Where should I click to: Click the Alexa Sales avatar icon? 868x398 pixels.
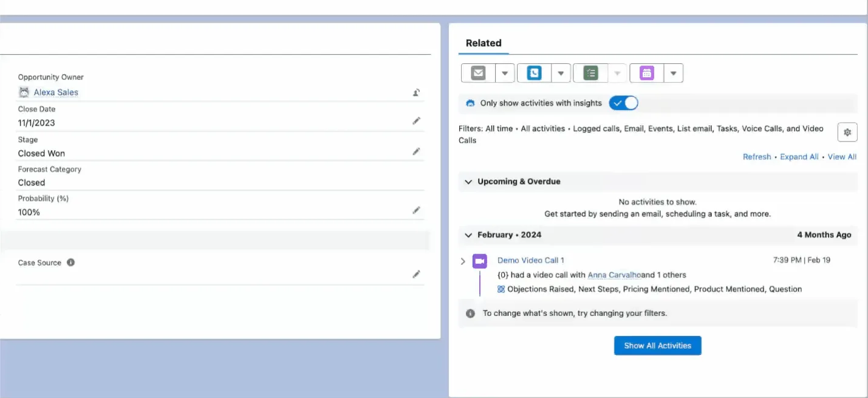pos(24,92)
